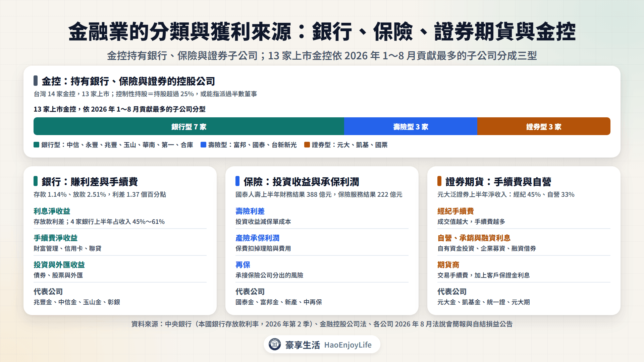
Task: Click the text 交易手續費,加上客戶保證金利息
Action: point(484,275)
